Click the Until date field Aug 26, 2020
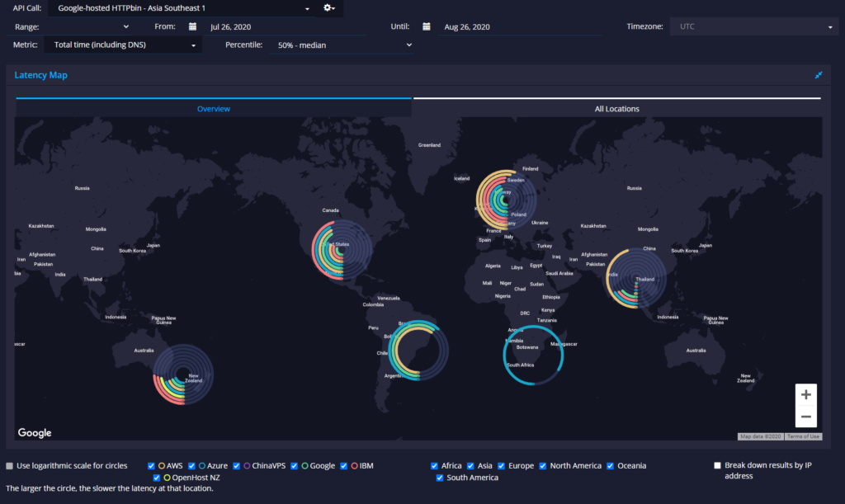This screenshot has width=845, height=504. coord(520,27)
